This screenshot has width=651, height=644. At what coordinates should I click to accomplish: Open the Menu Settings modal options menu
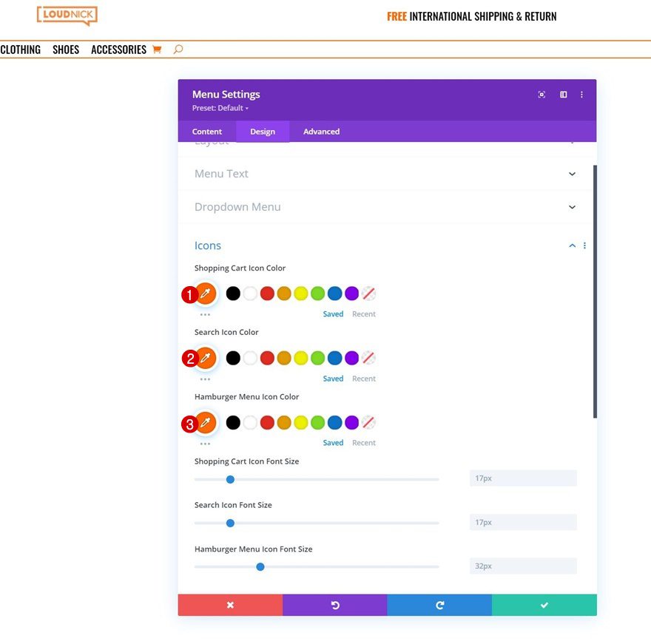tap(581, 94)
